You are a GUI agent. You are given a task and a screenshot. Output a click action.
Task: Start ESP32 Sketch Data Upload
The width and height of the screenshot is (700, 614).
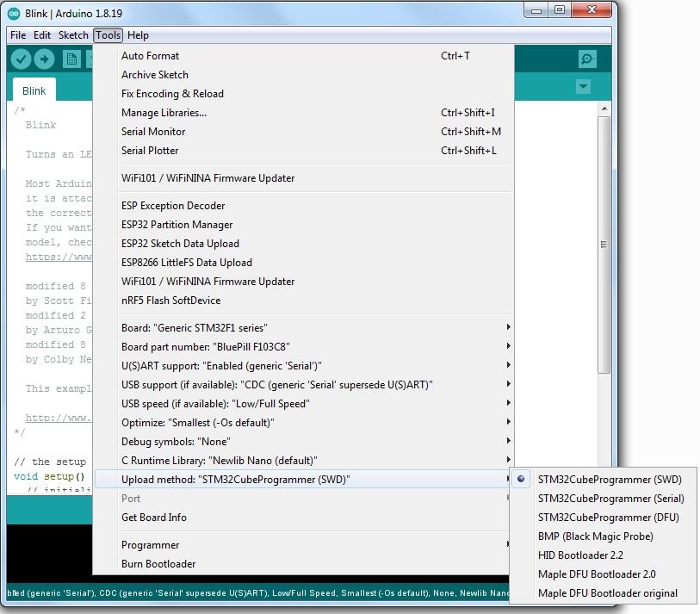pyautogui.click(x=304, y=244)
